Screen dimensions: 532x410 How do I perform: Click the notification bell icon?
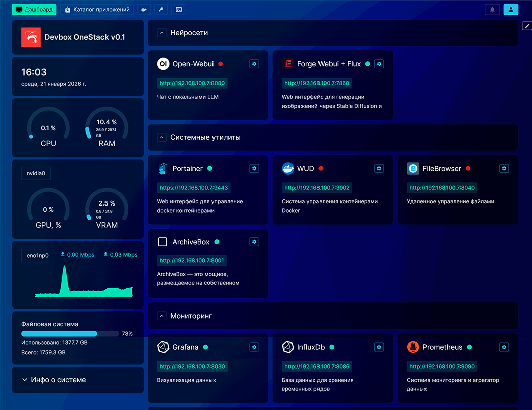[x=492, y=10]
